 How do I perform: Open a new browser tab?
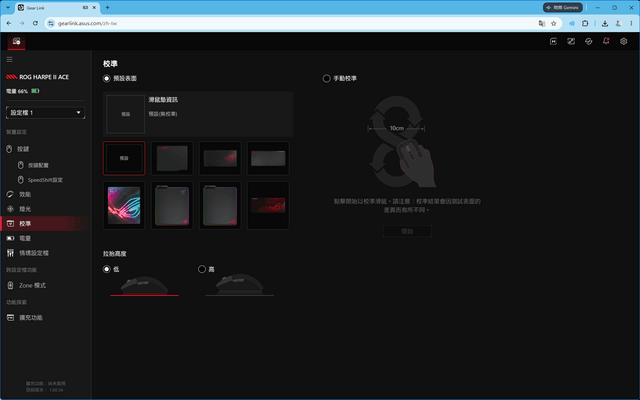(x=107, y=7)
